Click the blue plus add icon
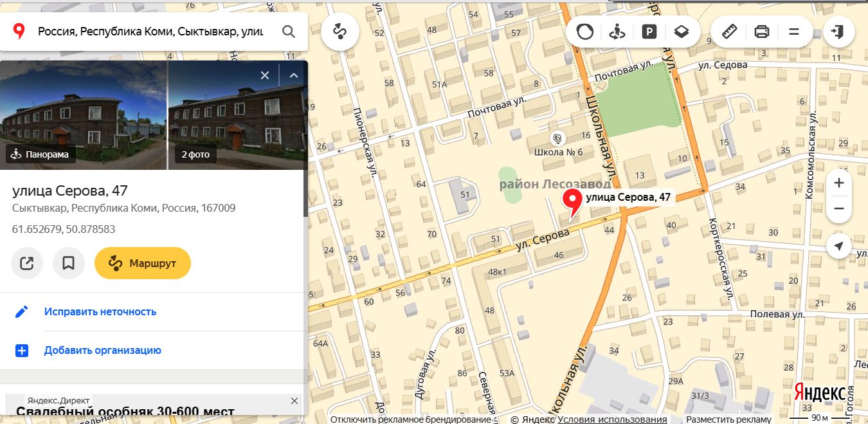Image resolution: width=868 pixels, height=424 pixels. tap(22, 351)
